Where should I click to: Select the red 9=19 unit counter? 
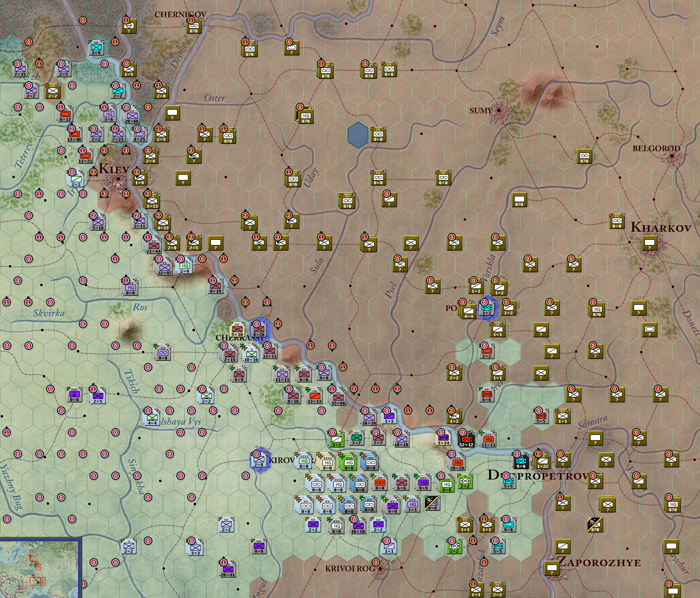216,286
